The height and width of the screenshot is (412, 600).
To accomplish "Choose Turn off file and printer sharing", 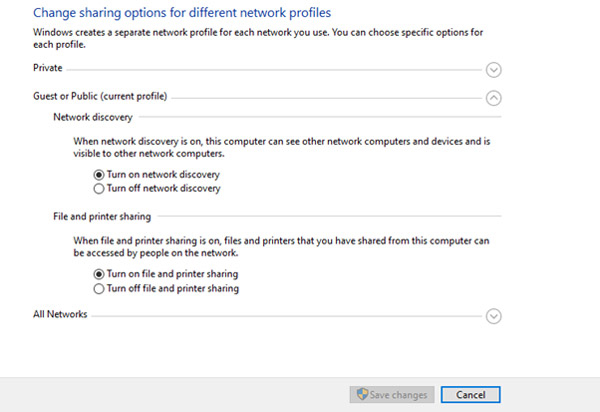I will [x=98, y=288].
